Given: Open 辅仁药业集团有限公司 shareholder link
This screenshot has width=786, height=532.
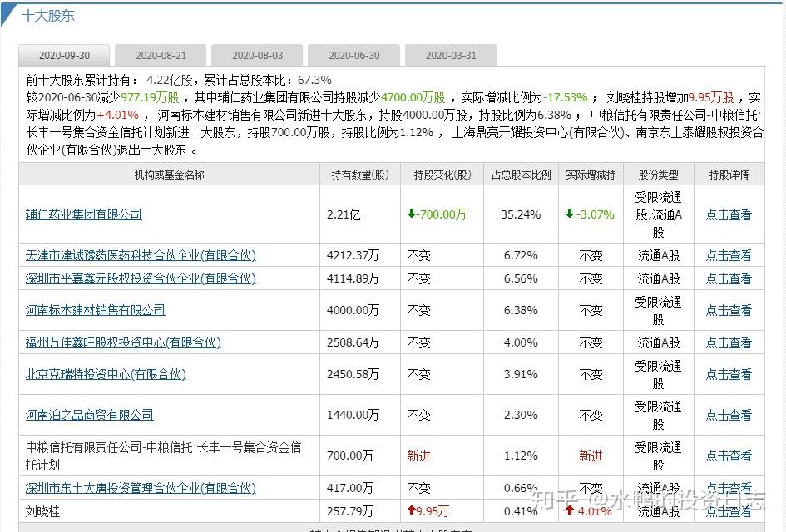Looking at the screenshot, I should pyautogui.click(x=84, y=214).
